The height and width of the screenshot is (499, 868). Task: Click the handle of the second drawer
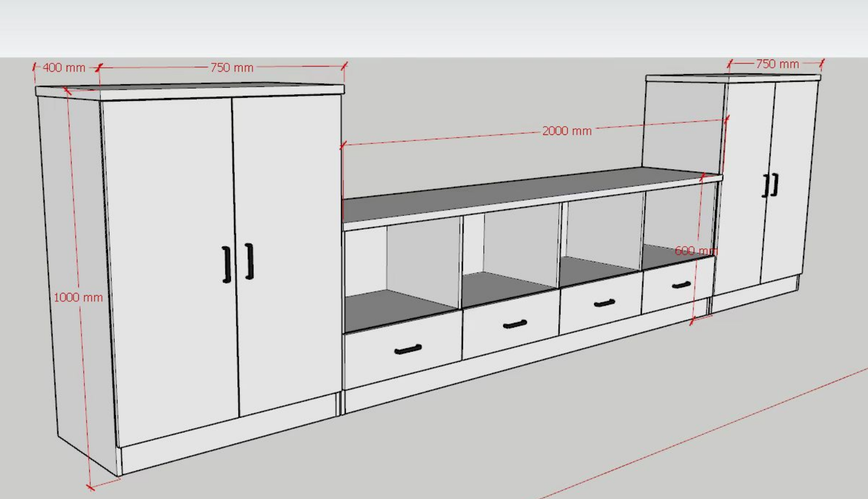pyautogui.click(x=515, y=324)
